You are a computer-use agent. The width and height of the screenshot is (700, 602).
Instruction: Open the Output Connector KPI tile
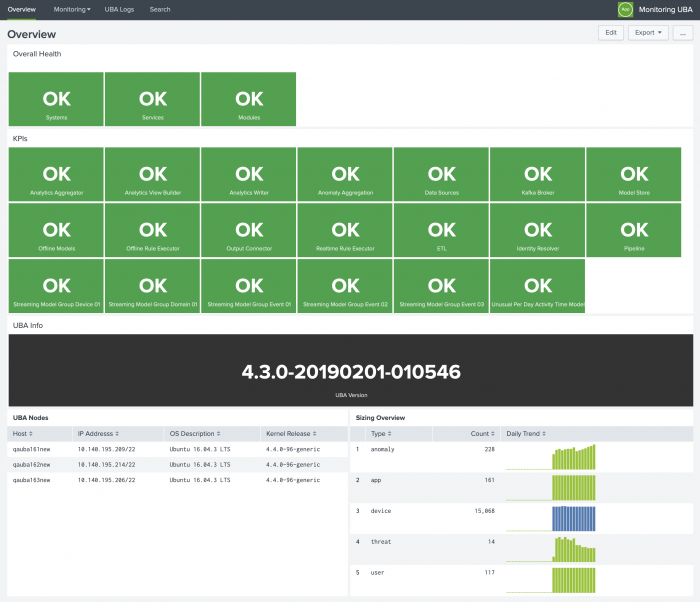(x=249, y=230)
